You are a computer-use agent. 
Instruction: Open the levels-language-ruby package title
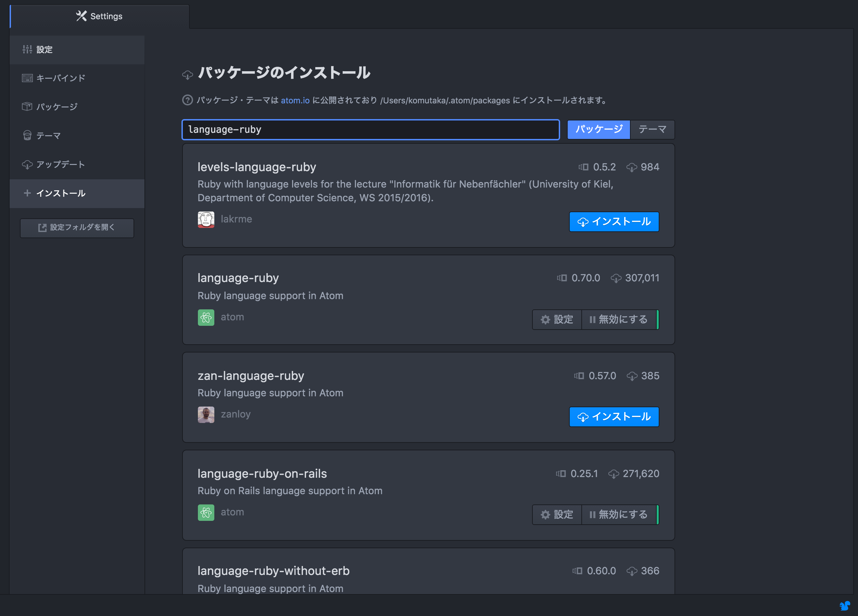coord(257,167)
